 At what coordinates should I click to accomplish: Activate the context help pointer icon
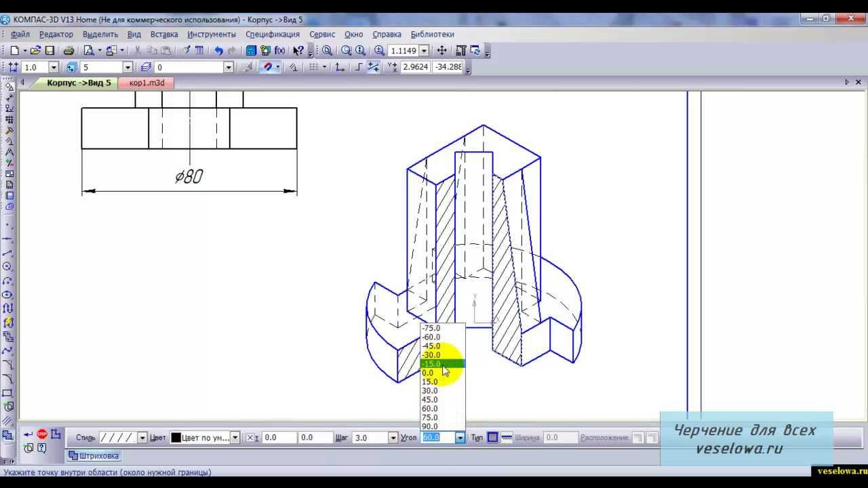[298, 51]
